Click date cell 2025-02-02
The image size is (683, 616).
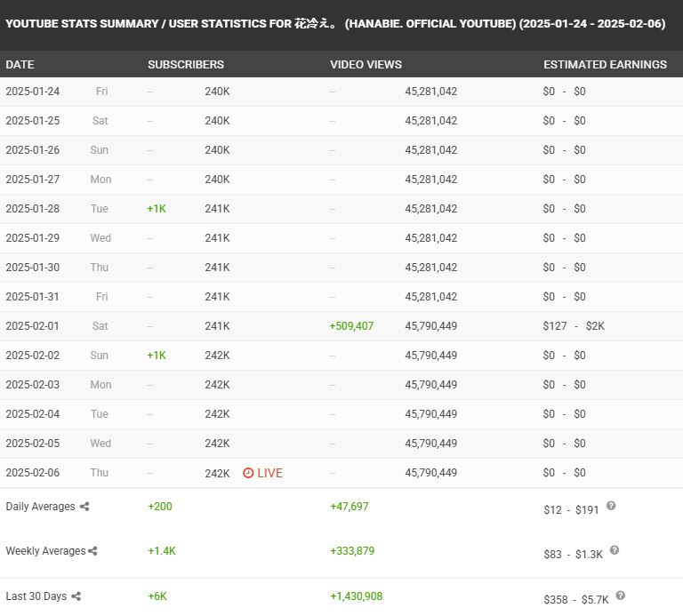[x=33, y=356]
